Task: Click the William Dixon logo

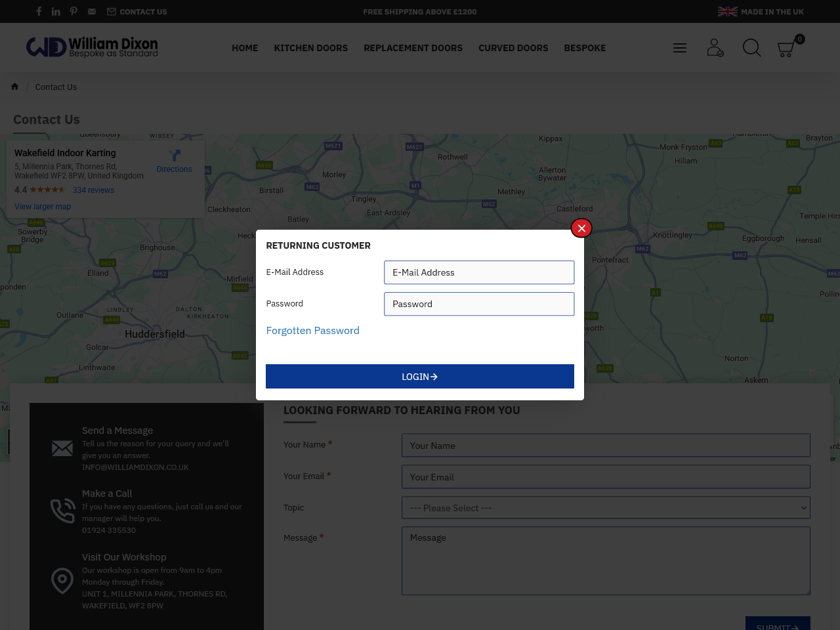Action: [x=92, y=47]
